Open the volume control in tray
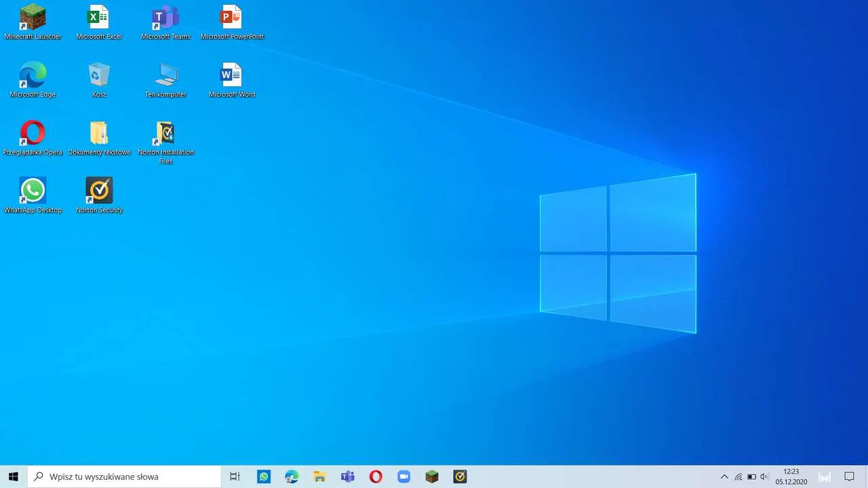 [x=765, y=476]
